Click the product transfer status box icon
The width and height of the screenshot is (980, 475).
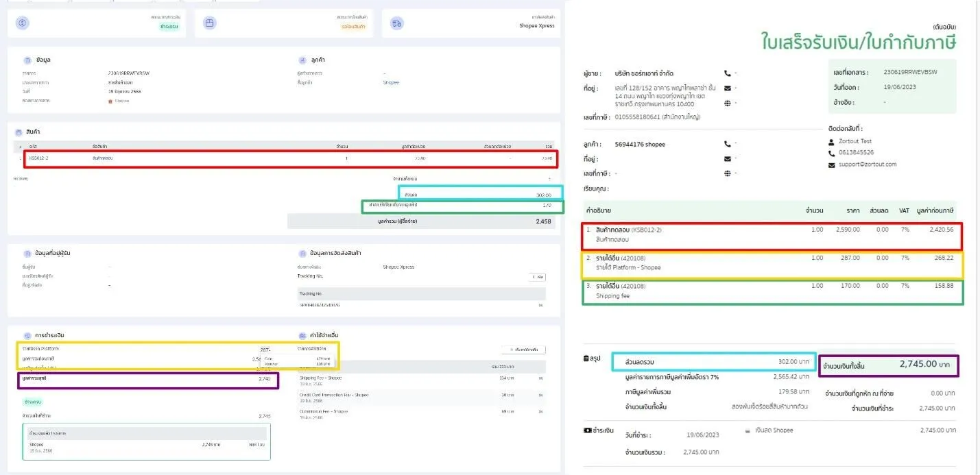click(x=210, y=23)
